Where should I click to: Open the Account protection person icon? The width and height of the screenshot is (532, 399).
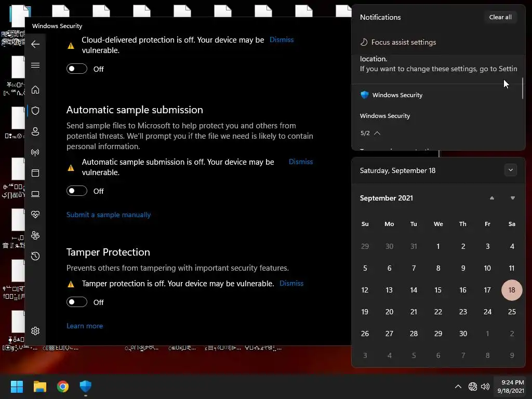(35, 131)
